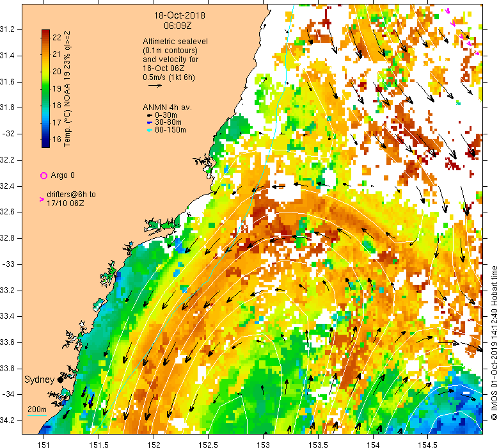
Task: Click the temperature color bar legend
Action: tap(45, 88)
